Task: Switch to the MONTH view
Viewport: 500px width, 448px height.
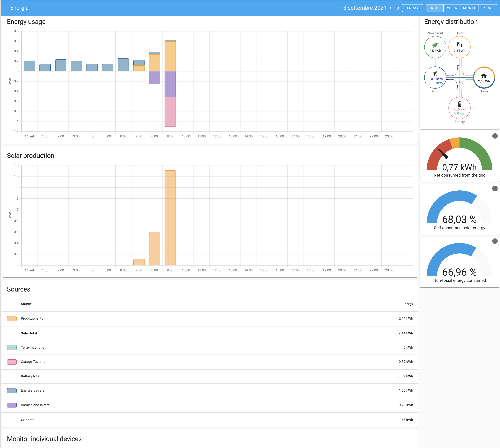Action: click(470, 8)
